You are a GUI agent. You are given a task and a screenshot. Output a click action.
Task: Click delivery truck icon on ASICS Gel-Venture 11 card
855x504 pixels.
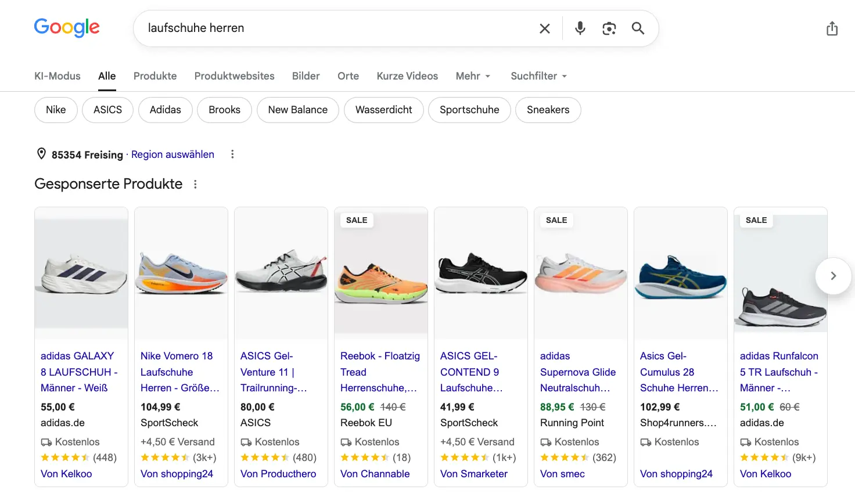(x=246, y=442)
